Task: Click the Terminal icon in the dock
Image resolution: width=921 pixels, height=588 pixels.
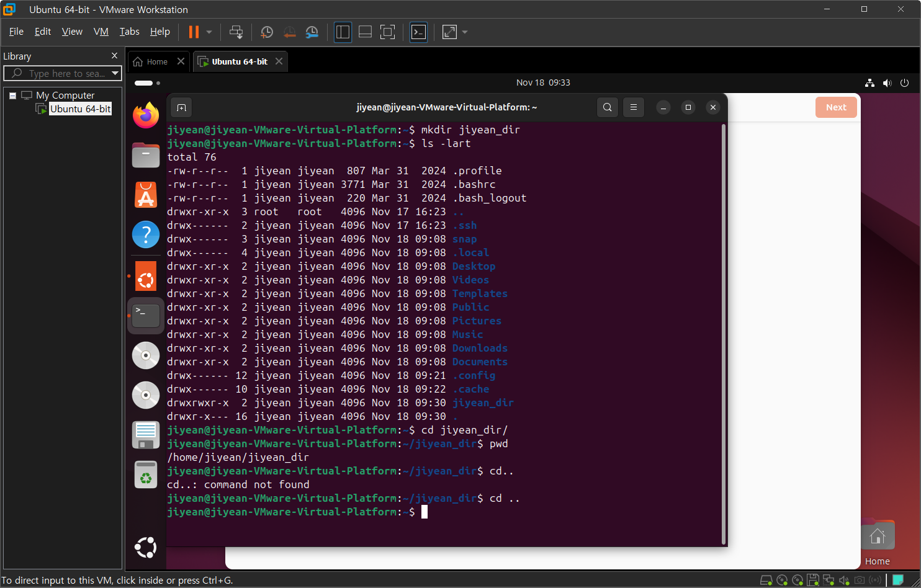Action: pyautogui.click(x=146, y=316)
